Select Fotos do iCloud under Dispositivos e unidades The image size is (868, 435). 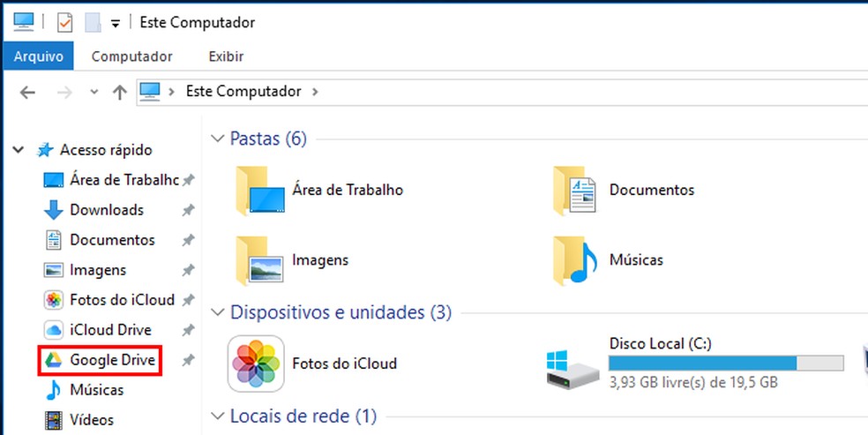(x=313, y=364)
